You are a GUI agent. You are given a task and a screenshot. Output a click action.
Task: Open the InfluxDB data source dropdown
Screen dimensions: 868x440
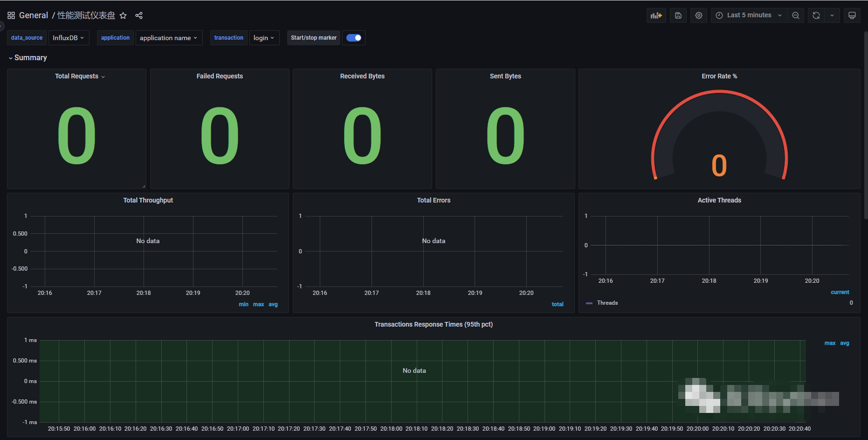click(x=69, y=38)
